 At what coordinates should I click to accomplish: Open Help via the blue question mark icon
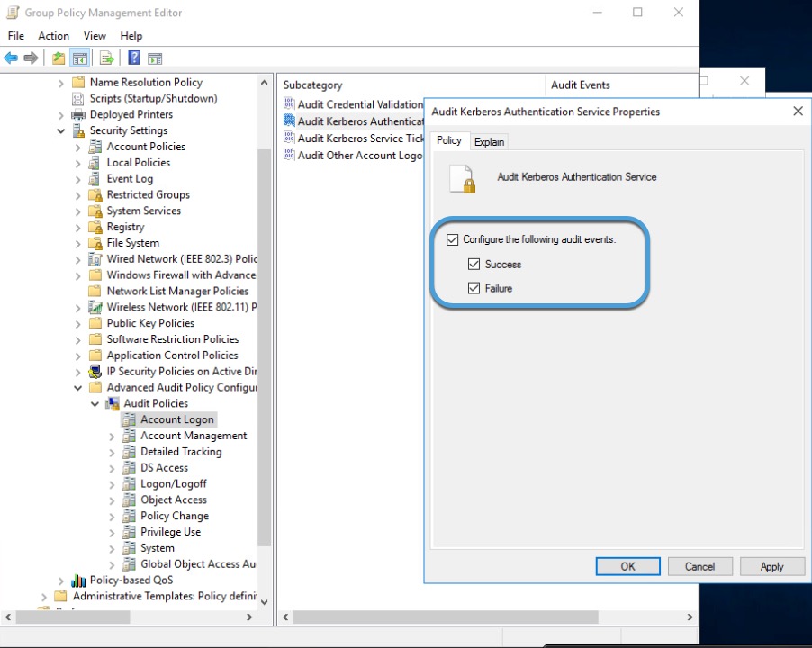pos(133,58)
